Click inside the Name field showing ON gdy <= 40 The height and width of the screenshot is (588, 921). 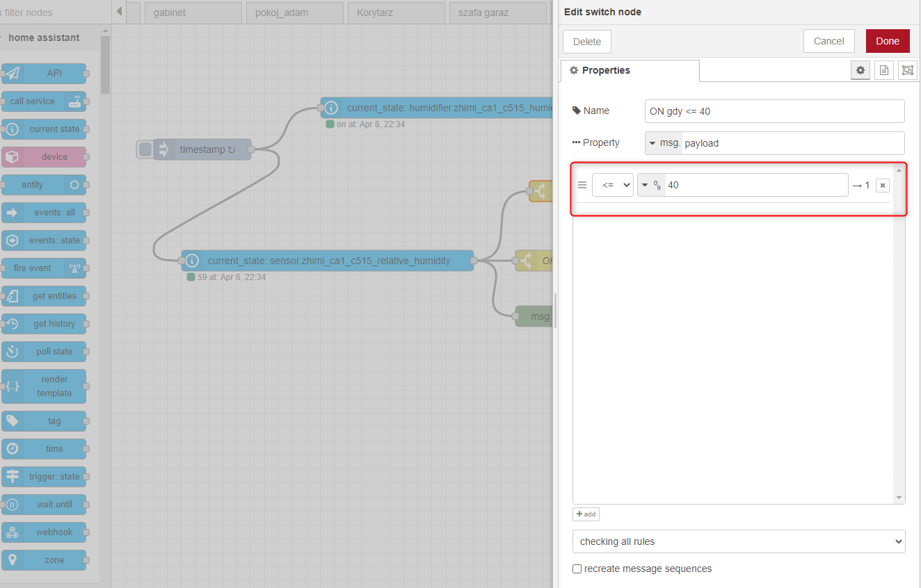click(774, 111)
